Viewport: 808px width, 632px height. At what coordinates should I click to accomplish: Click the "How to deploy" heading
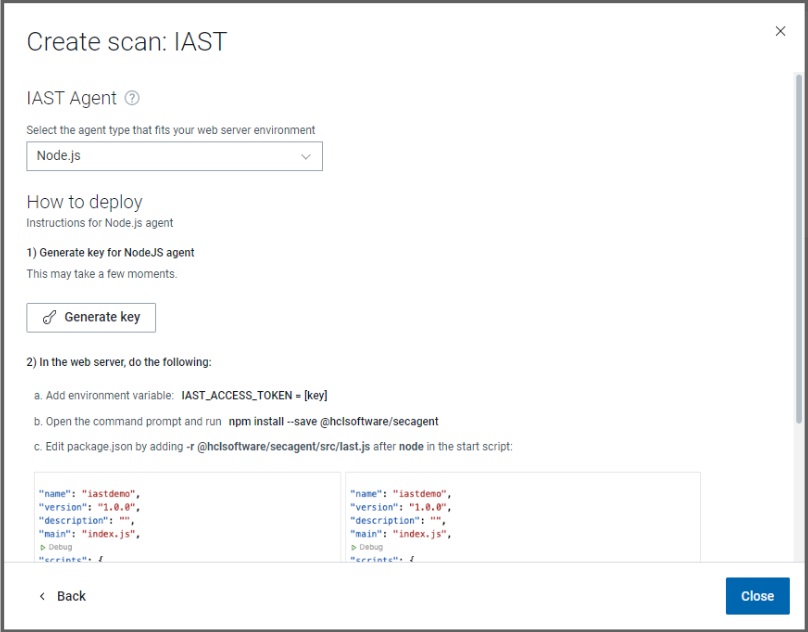click(84, 202)
